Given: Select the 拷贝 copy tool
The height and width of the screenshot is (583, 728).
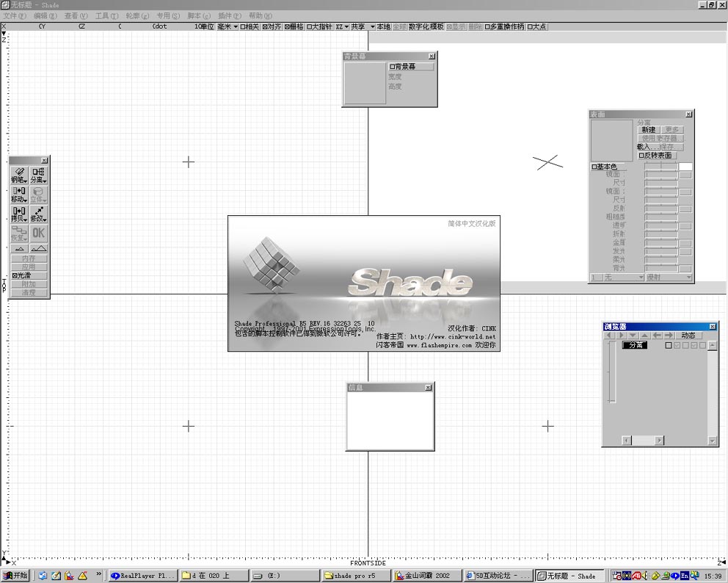Looking at the screenshot, I should click(19, 214).
